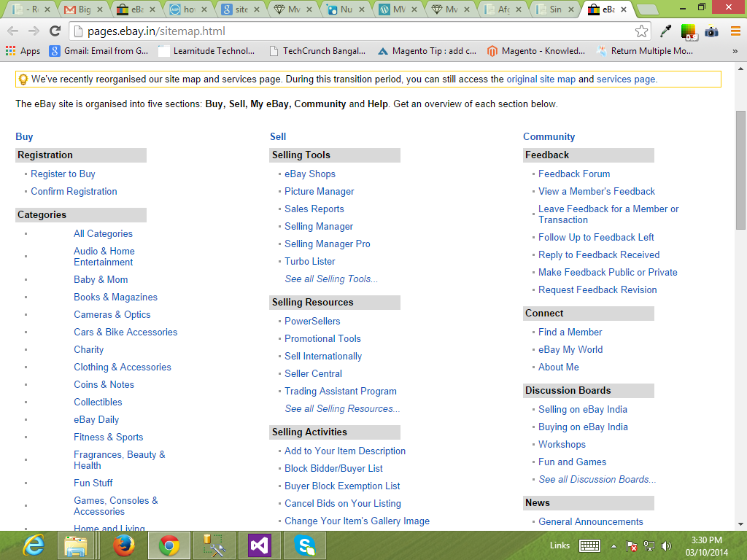Open the tools app in taskbar
The width and height of the screenshot is (747, 560).
point(214,545)
